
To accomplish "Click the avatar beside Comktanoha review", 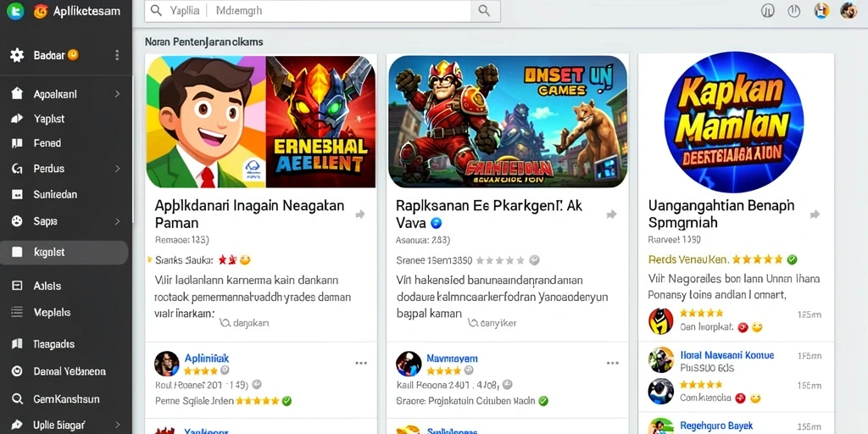I will click(x=660, y=392).
